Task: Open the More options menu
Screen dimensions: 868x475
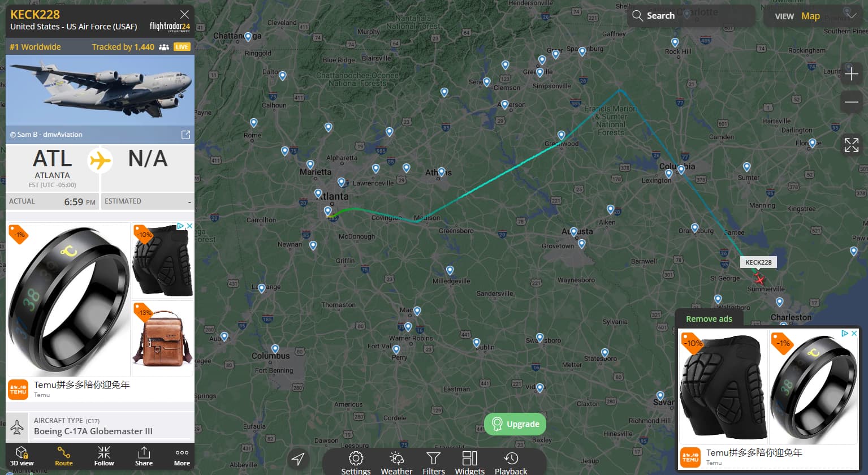Action: pyautogui.click(x=182, y=456)
